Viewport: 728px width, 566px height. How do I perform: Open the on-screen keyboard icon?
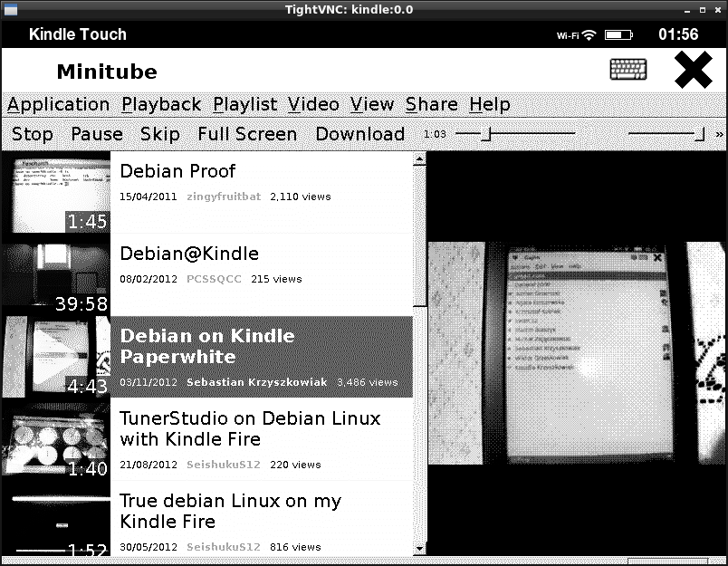click(x=627, y=70)
